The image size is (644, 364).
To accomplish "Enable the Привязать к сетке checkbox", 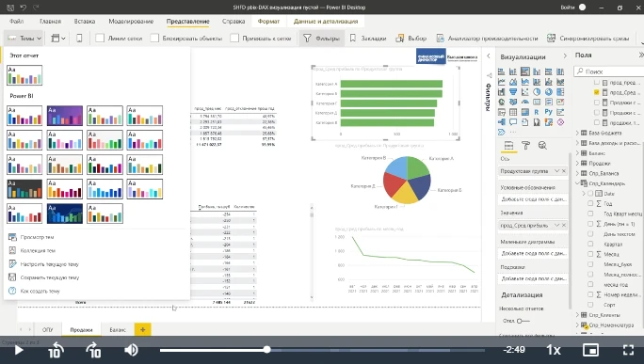I will tap(234, 39).
